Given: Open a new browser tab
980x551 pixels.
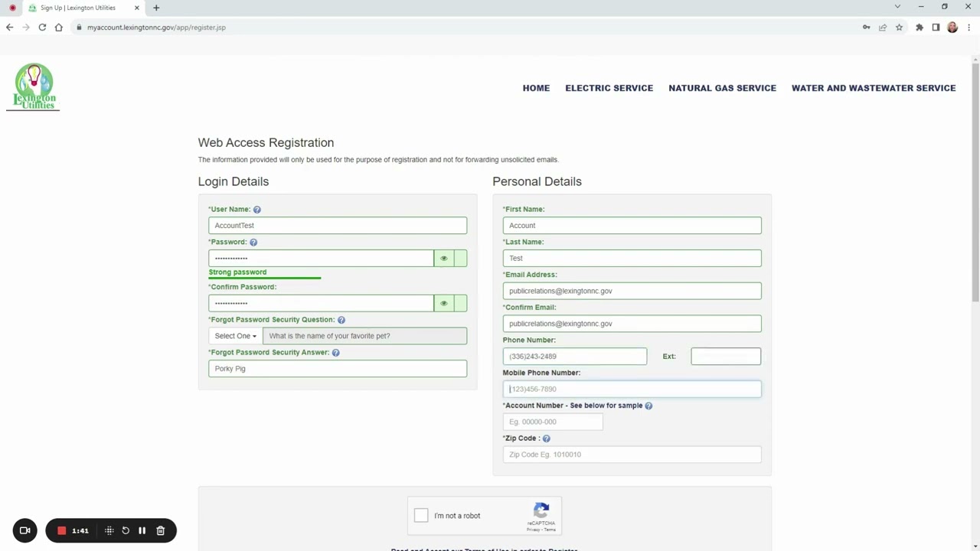Looking at the screenshot, I should click(x=156, y=8).
